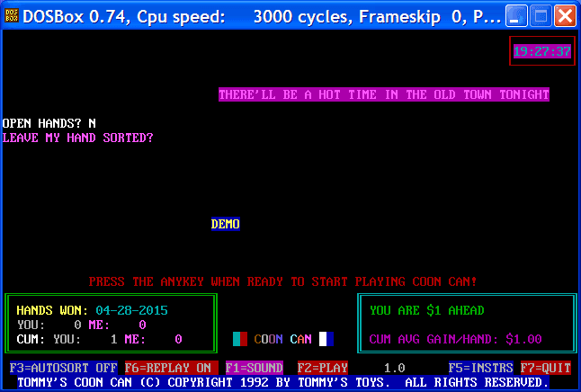Close the DOSBox window

(x=565, y=16)
